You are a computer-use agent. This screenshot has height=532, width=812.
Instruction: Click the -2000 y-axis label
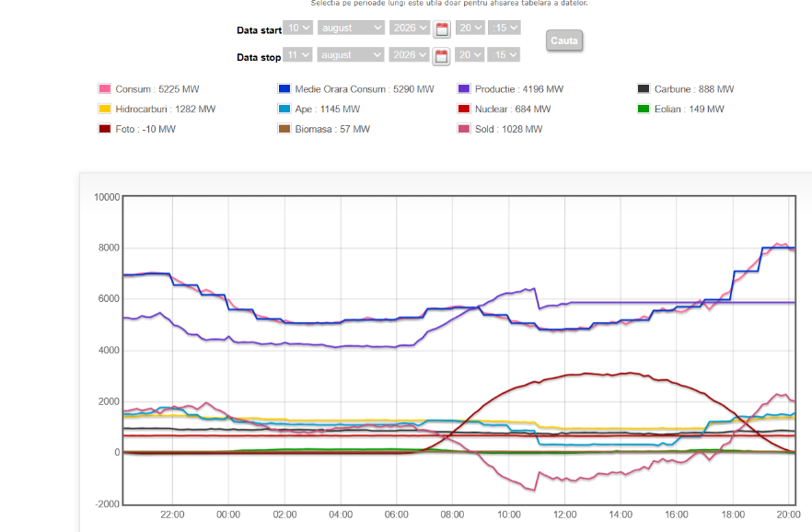pos(108,504)
